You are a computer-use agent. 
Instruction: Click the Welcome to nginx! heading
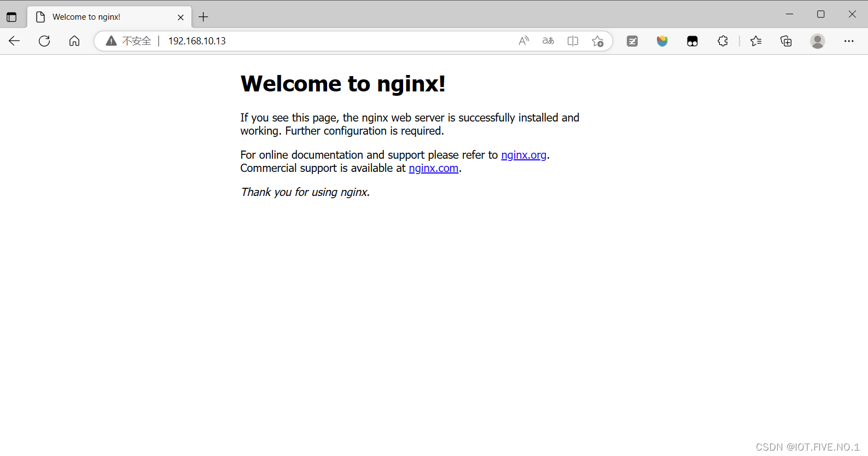343,84
